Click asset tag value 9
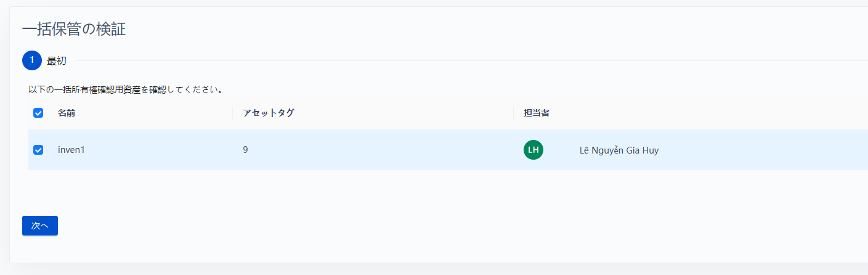 [x=246, y=150]
